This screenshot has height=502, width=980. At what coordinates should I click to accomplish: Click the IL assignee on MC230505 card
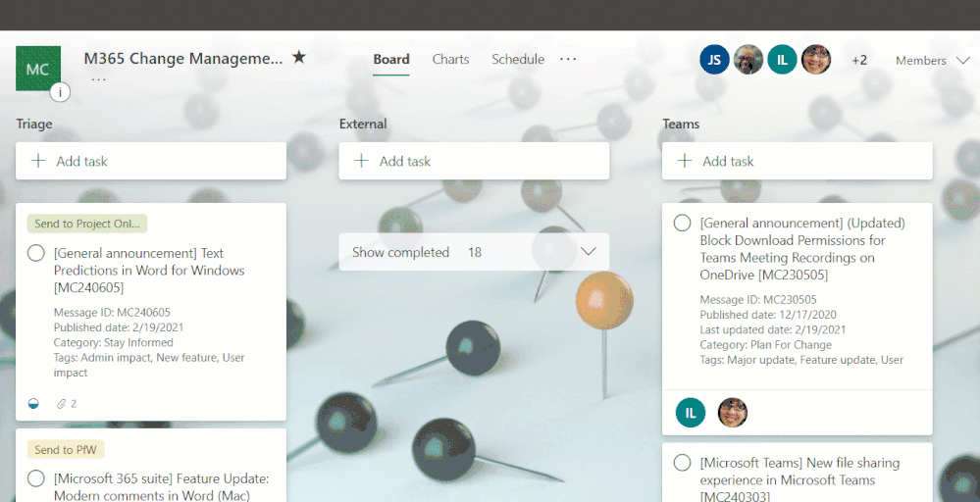691,413
